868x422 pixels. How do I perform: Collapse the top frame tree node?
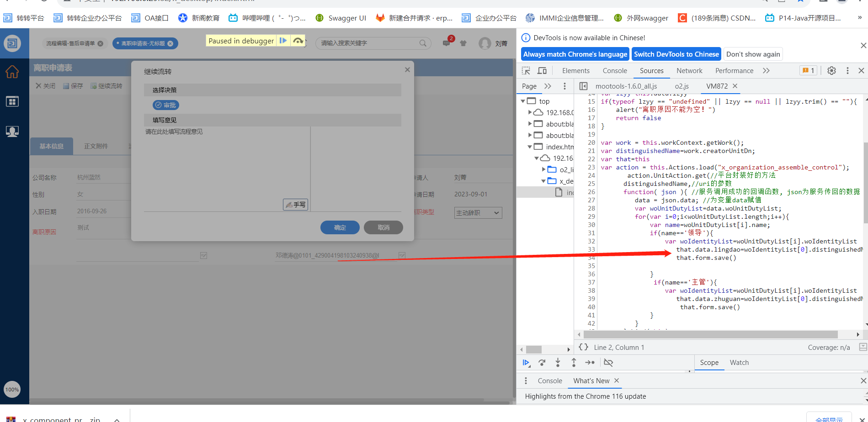point(523,101)
